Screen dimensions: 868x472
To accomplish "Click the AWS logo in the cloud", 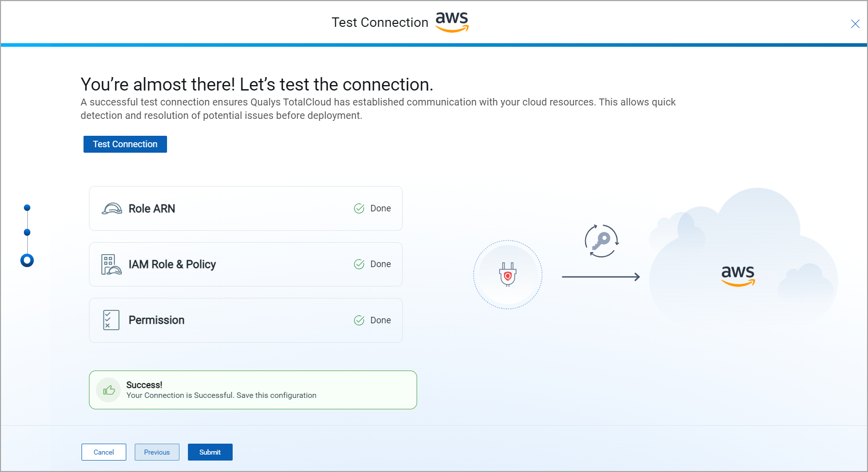I will pyautogui.click(x=738, y=276).
